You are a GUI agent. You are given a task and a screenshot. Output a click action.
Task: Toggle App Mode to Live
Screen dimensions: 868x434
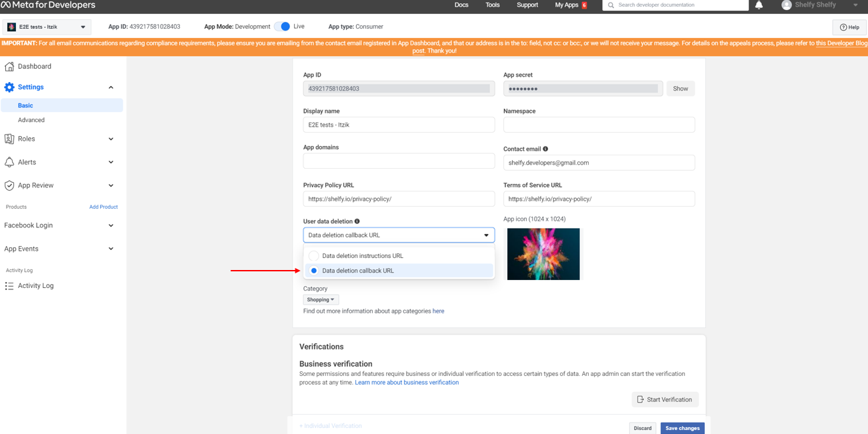[x=283, y=27]
